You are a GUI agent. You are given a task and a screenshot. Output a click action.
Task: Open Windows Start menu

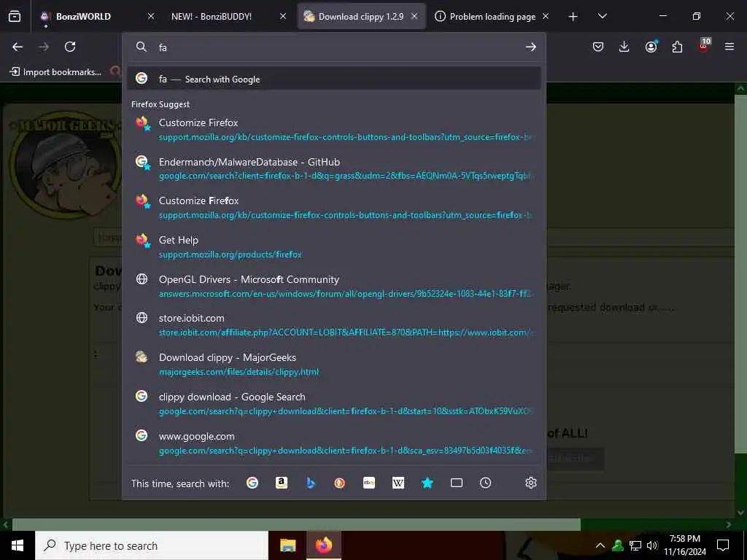point(18,545)
